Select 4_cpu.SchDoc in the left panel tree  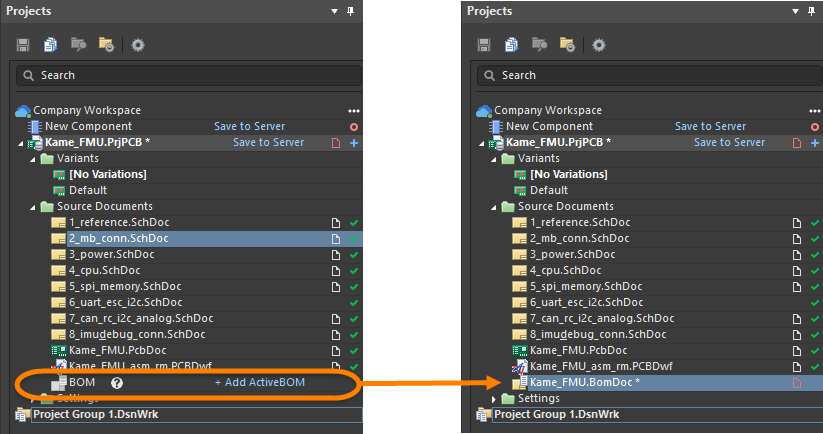97,270
